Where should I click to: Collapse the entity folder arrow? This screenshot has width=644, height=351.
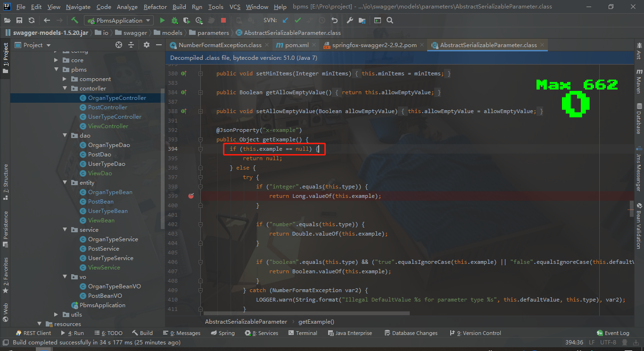tap(65, 183)
